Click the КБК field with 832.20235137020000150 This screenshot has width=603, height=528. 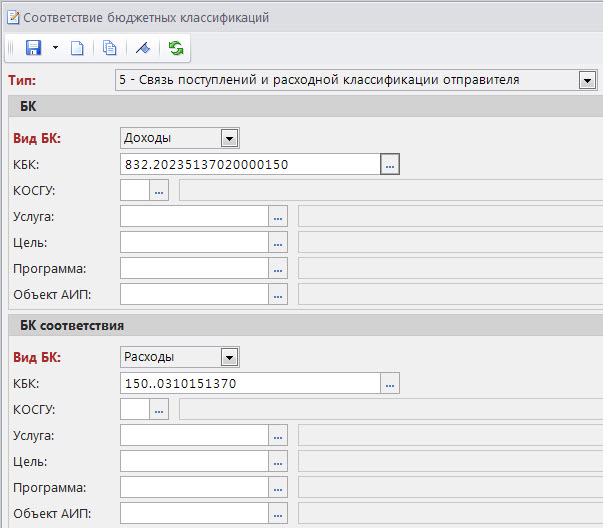(250, 164)
